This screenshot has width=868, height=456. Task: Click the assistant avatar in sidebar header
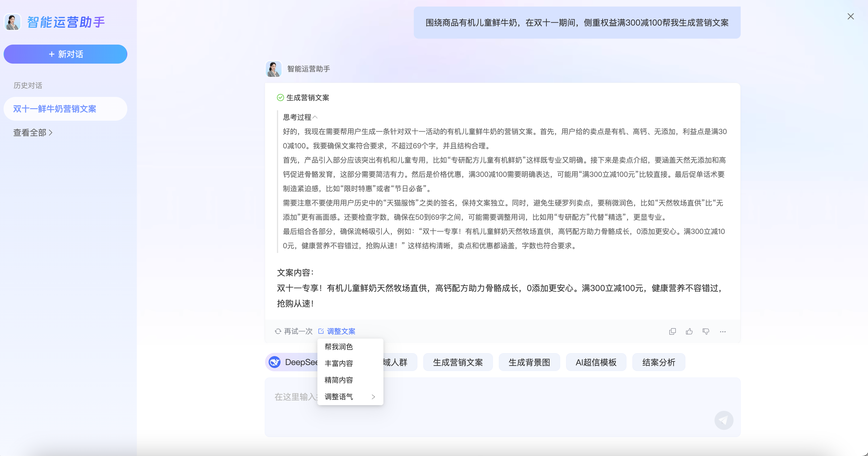tap(12, 22)
